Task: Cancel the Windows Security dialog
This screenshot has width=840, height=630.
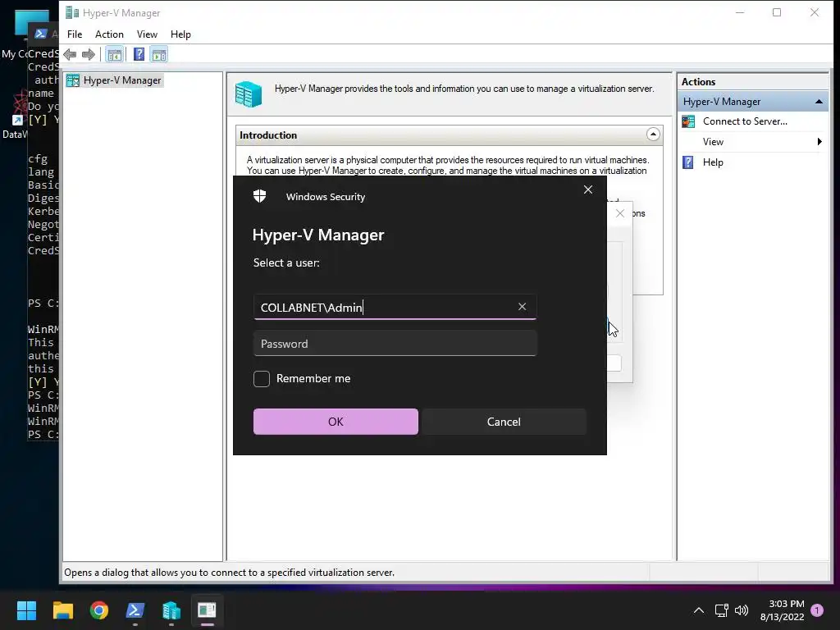Action: click(x=504, y=422)
